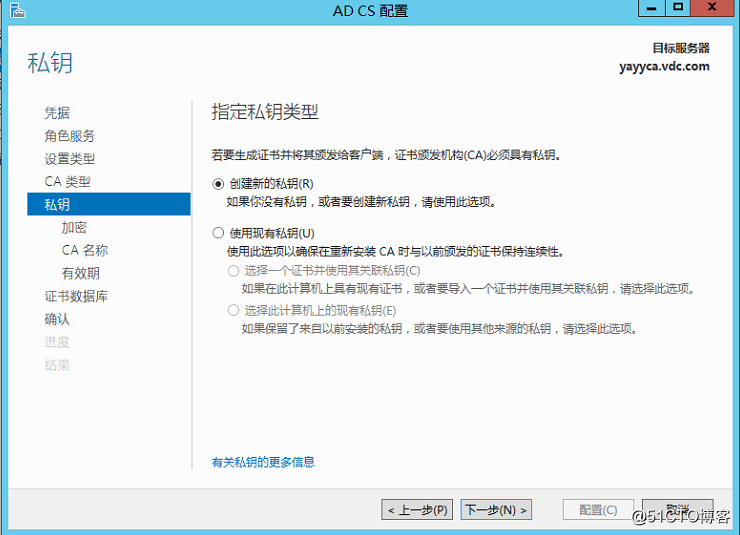Viewport: 740px width, 535px height.
Task: Open the 有效期 sub-step
Action: [81, 273]
